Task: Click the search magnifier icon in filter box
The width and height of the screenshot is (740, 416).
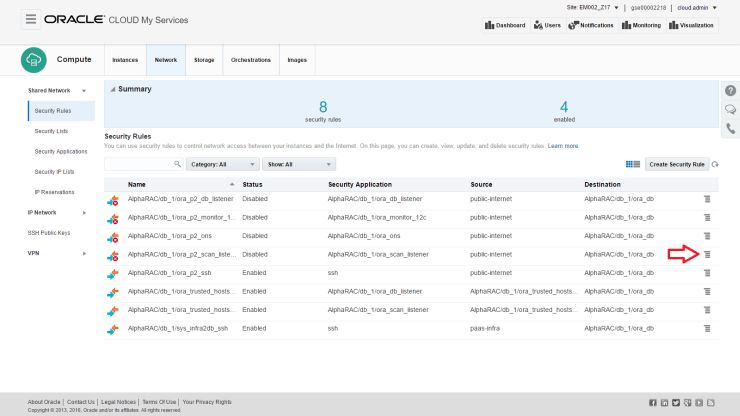Action: tap(177, 164)
